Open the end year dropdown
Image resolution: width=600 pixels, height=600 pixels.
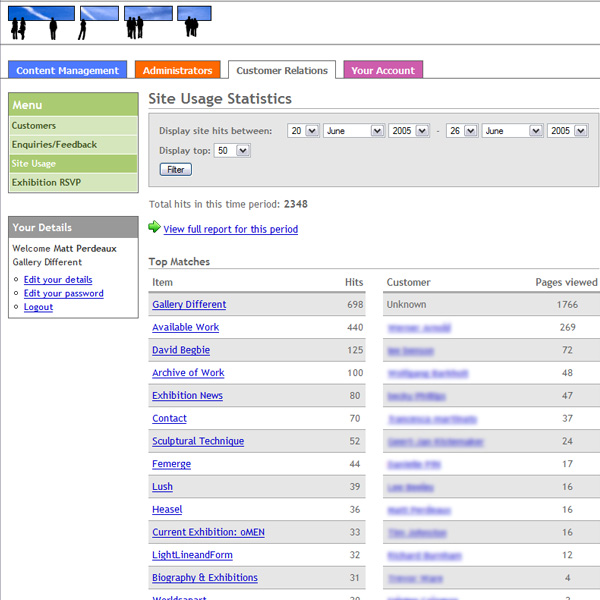[568, 131]
